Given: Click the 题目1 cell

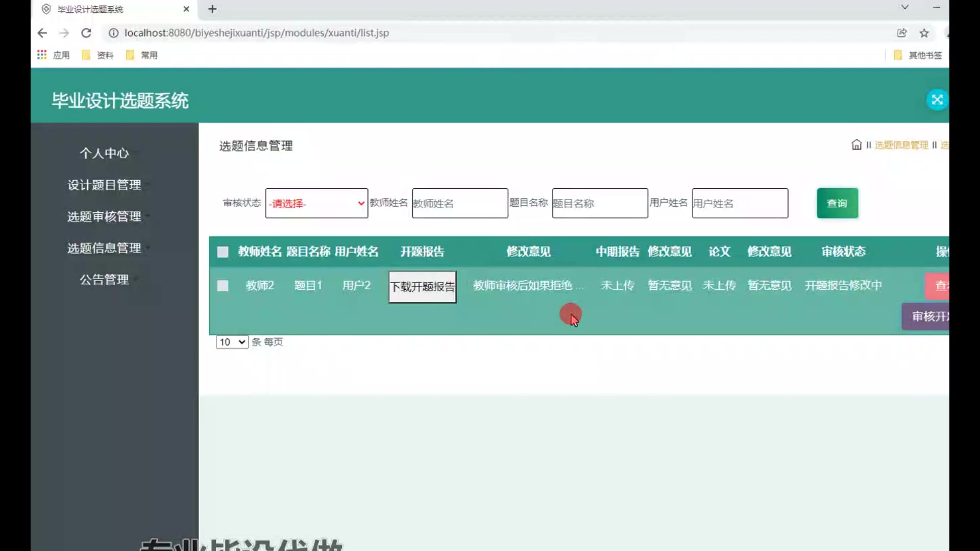Looking at the screenshot, I should [x=308, y=286].
